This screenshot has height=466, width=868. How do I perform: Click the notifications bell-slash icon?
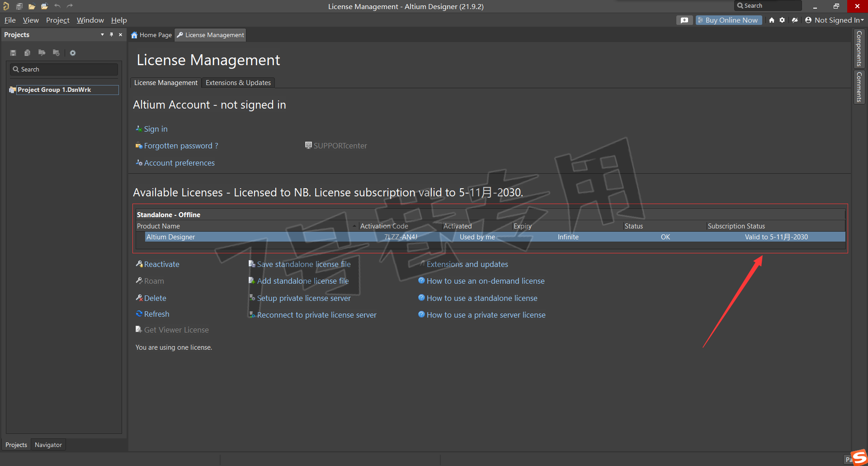795,20
